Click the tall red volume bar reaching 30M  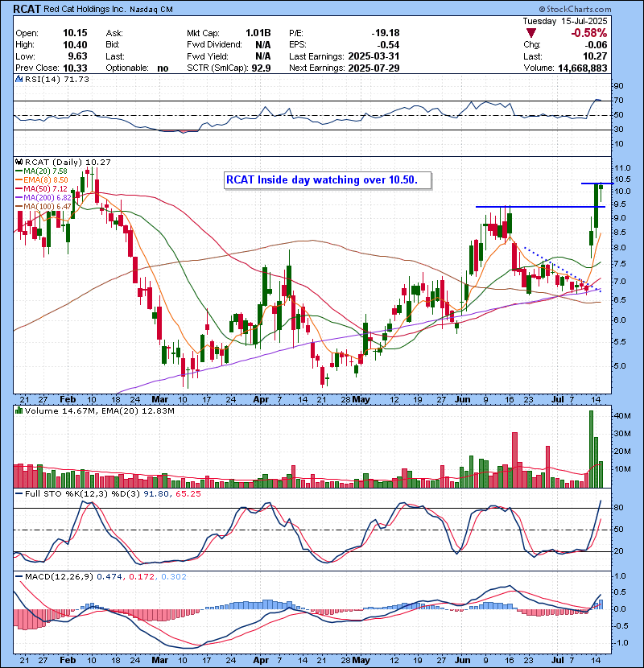pos(515,460)
